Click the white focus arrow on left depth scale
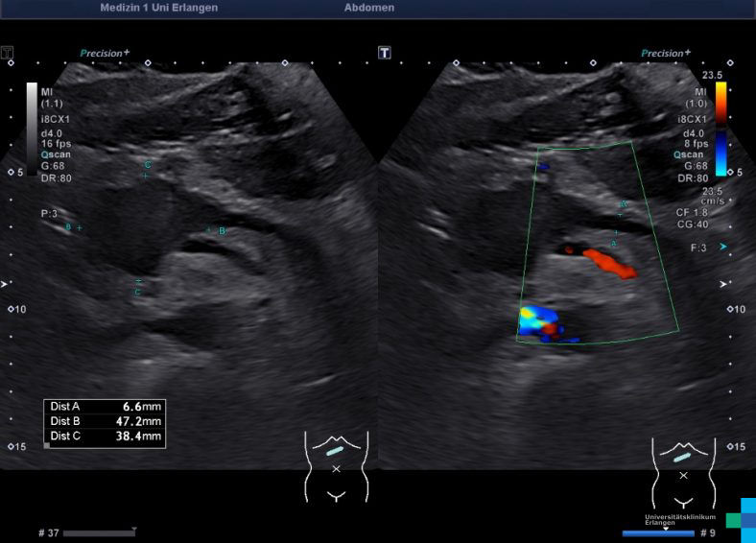 tap(6, 284)
